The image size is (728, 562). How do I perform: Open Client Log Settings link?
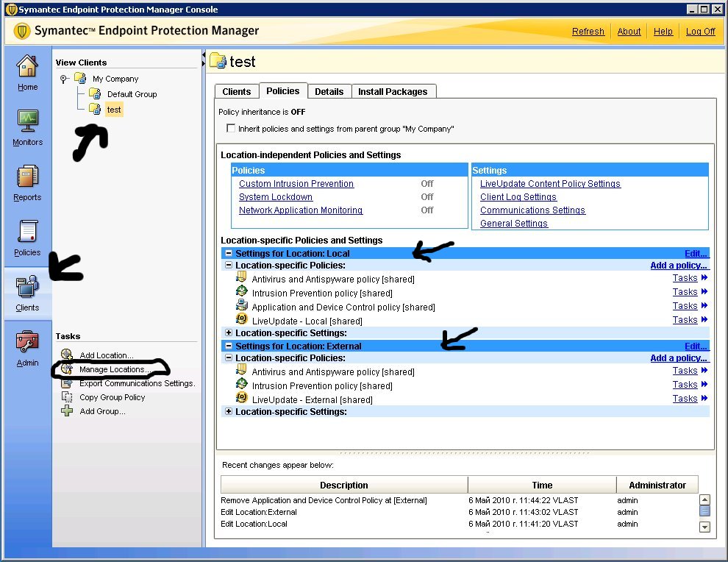518,197
